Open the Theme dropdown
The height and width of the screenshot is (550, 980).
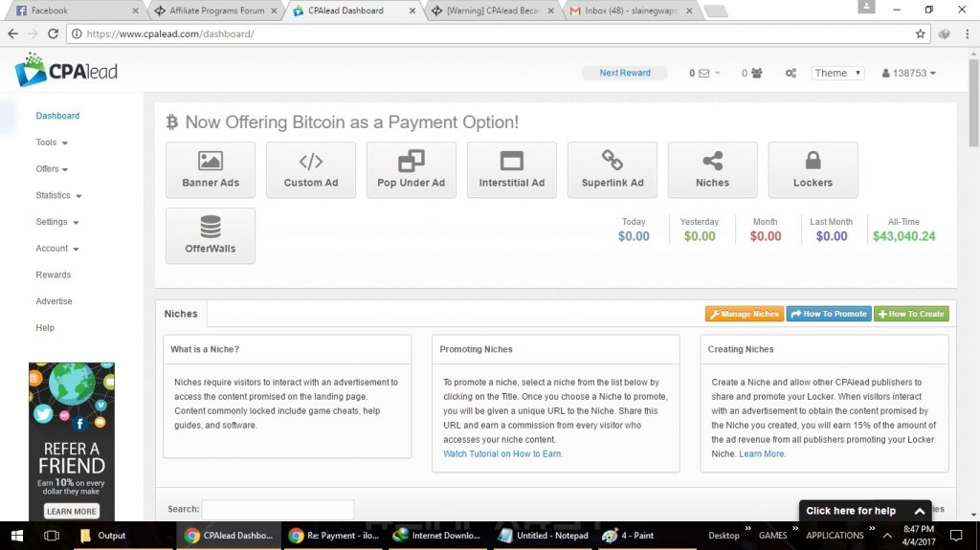pos(837,73)
